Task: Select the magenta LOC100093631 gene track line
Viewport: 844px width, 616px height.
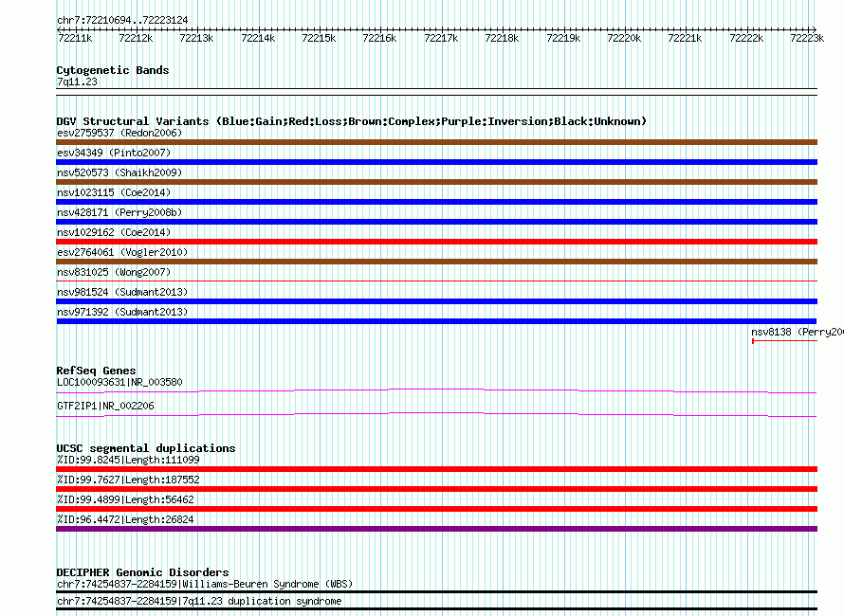Action: tap(436, 391)
